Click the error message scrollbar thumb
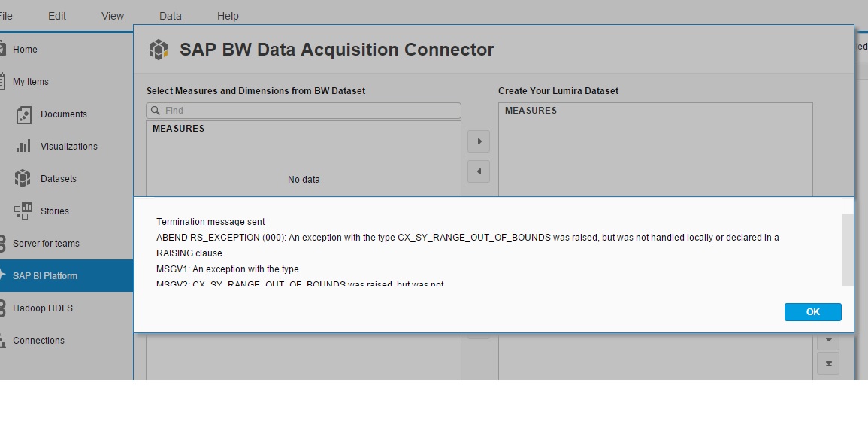Image resolution: width=868 pixels, height=446 pixels. pos(847,249)
